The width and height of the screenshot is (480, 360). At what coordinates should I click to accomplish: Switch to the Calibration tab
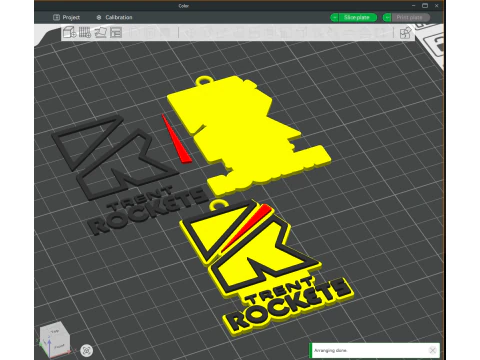pos(114,17)
